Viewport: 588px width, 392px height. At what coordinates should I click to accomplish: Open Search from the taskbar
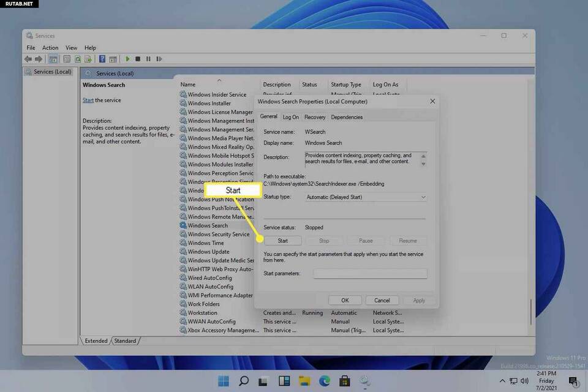click(244, 381)
